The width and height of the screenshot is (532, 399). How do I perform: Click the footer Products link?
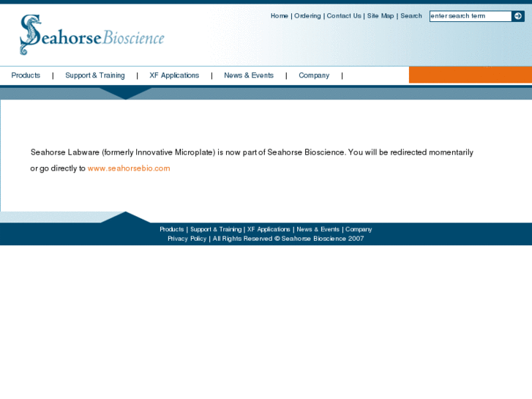tap(172, 230)
